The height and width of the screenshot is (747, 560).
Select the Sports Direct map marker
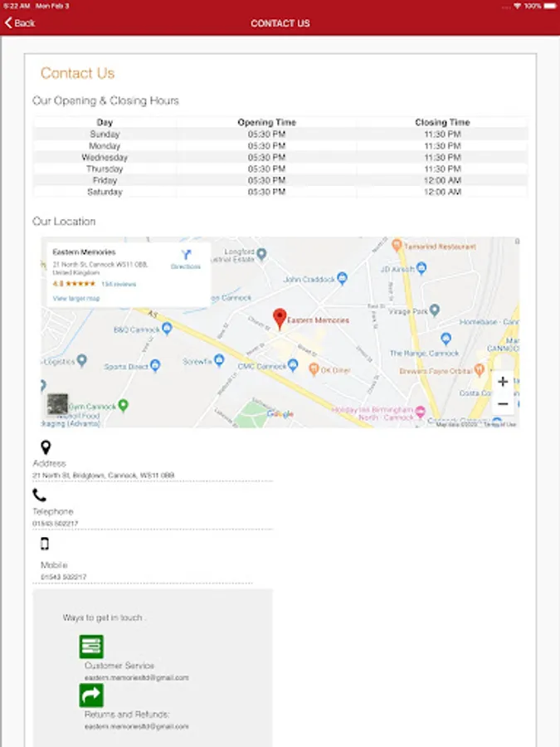(155, 366)
